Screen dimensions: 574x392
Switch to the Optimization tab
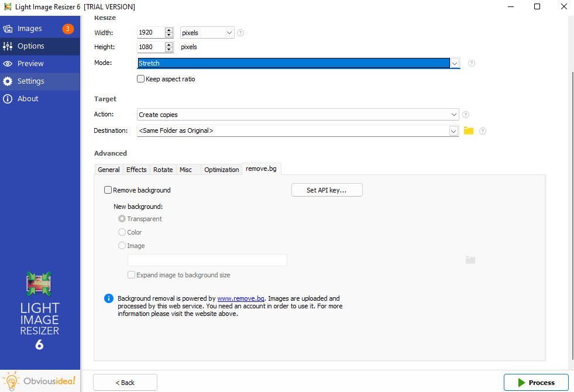222,170
